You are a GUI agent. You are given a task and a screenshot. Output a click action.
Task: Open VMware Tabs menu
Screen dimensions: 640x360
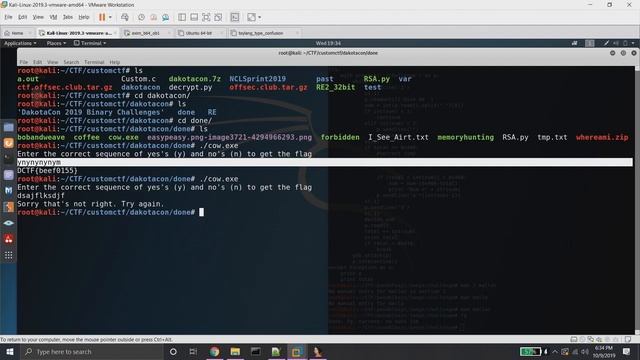tap(68, 17)
